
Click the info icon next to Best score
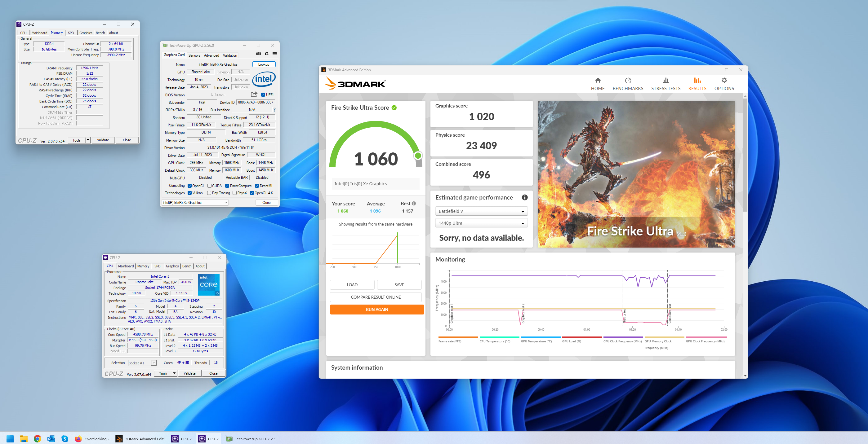414,203
